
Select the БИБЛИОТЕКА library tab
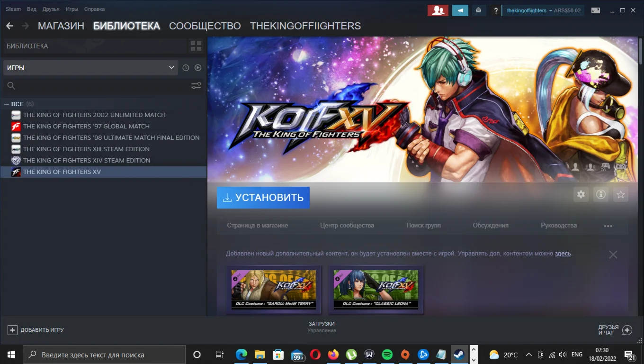point(126,26)
